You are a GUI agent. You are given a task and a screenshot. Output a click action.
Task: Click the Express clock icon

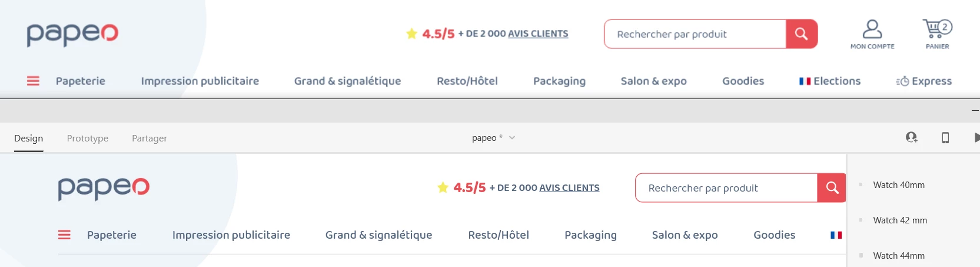902,81
